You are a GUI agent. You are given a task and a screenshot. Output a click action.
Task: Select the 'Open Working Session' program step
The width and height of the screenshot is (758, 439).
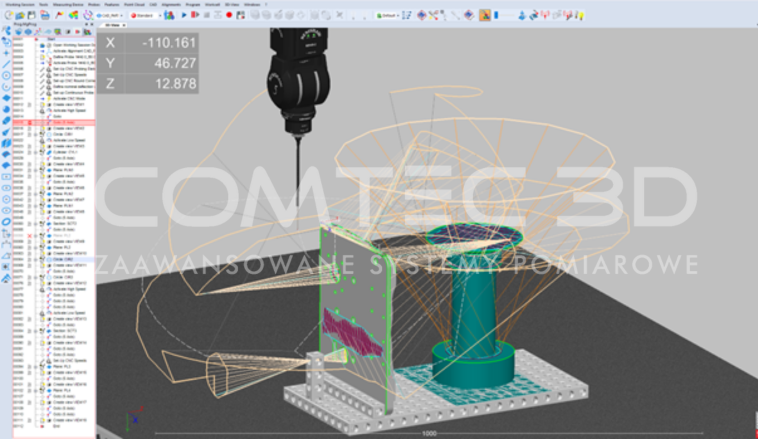point(72,44)
